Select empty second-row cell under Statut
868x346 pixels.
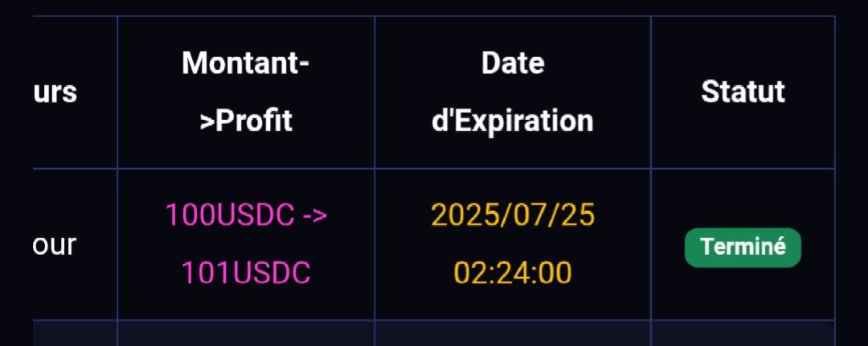pyautogui.click(x=743, y=333)
